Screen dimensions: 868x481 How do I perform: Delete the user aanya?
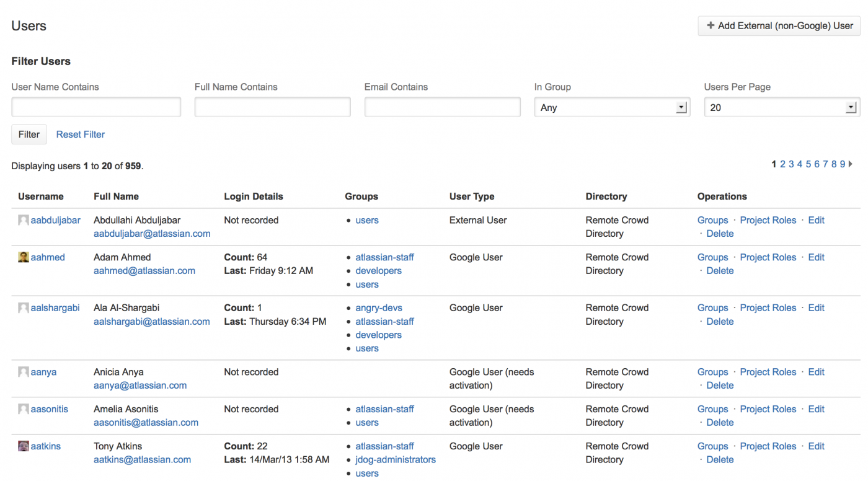(720, 386)
